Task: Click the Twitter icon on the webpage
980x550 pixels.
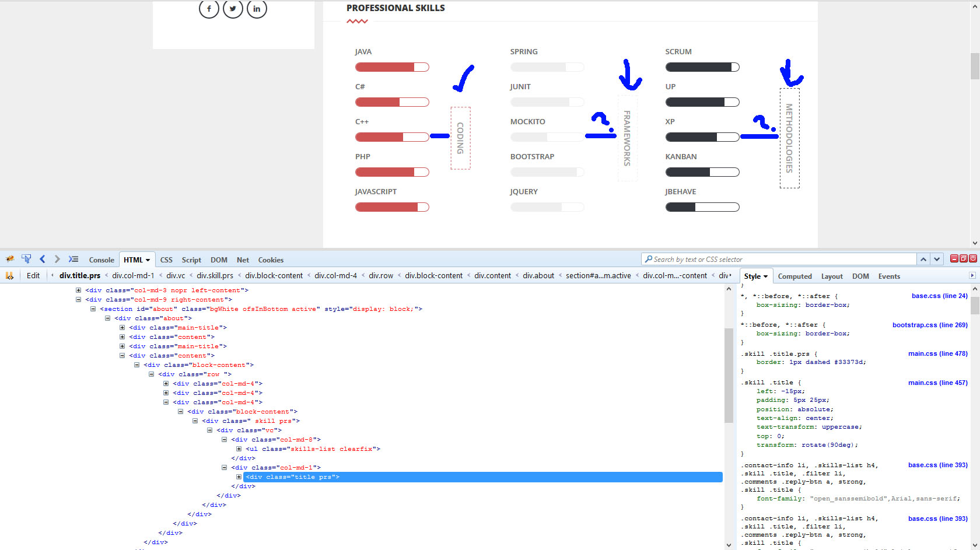Action: (x=233, y=9)
